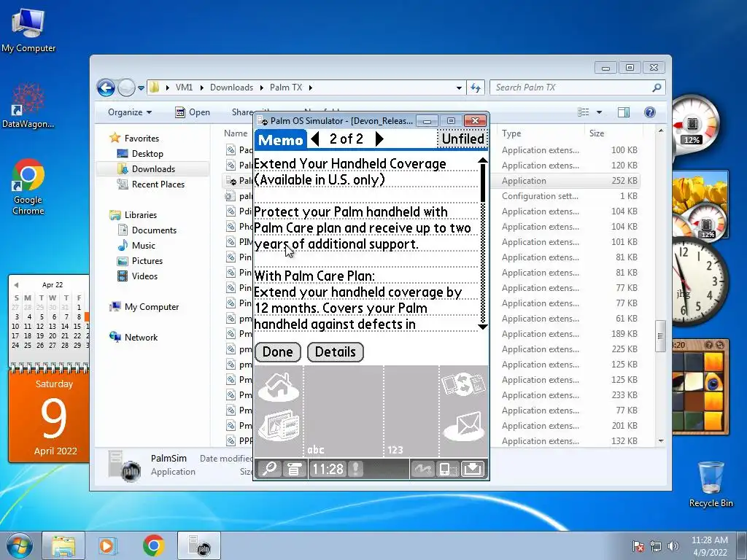Open My Computer desktop icon
This screenshot has width=747, height=560.
point(28,30)
